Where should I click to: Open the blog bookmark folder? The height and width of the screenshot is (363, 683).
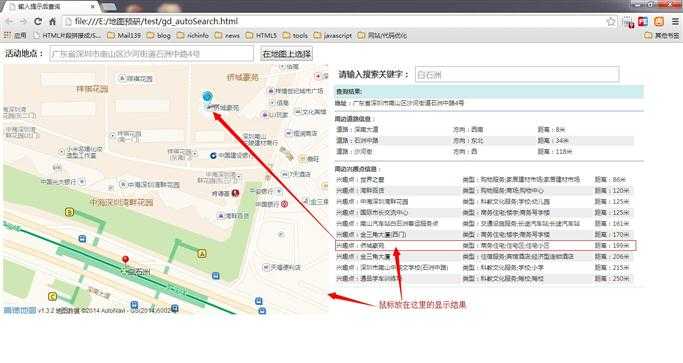click(x=159, y=35)
